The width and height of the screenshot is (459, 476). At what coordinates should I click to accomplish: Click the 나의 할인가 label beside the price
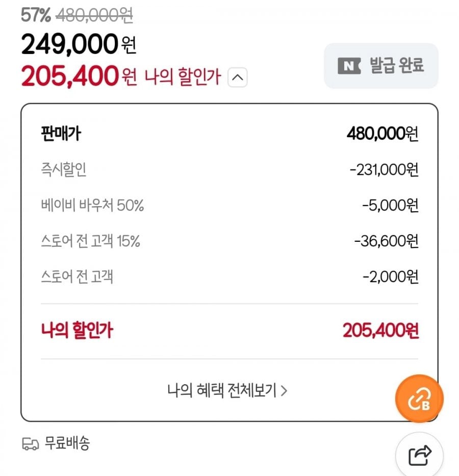click(x=183, y=78)
